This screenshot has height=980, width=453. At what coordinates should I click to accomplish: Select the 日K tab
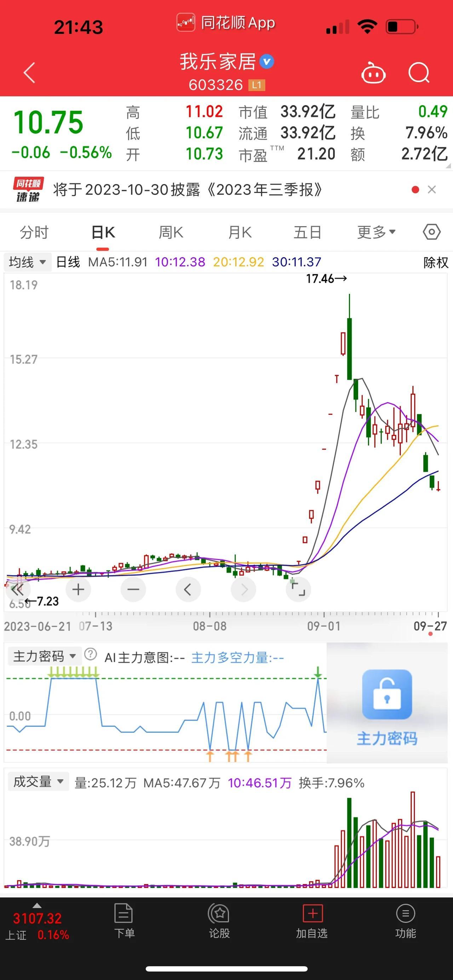click(x=103, y=232)
